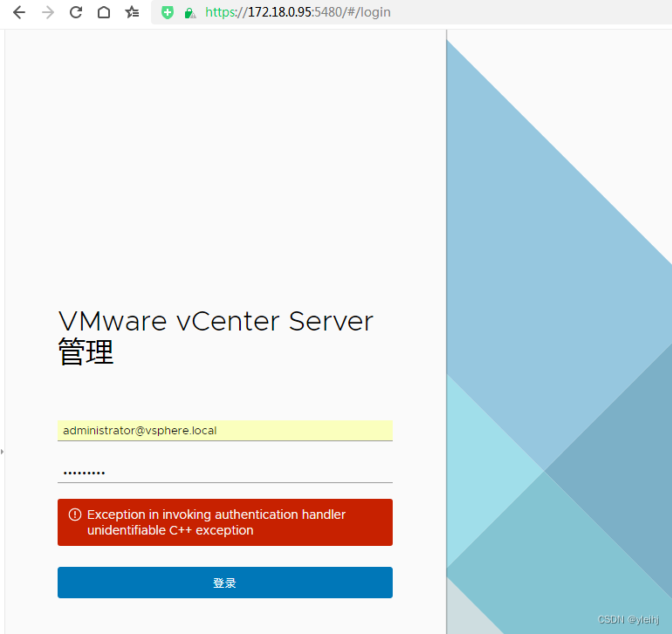Open the favorites star list icon
Image resolution: width=672 pixels, height=634 pixels.
(x=132, y=12)
